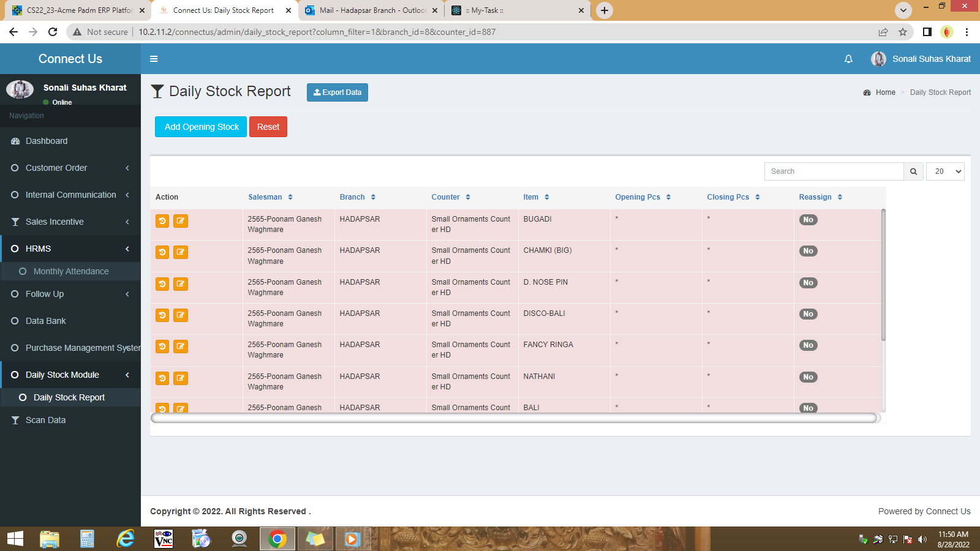The height and width of the screenshot is (551, 980).
Task: Open File Explorer from the taskbar
Action: click(50, 539)
